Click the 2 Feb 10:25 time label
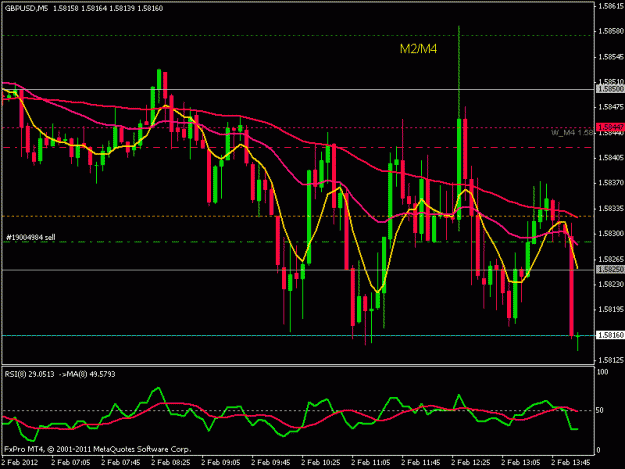Viewport: 625px width, 469px height. tap(320, 463)
